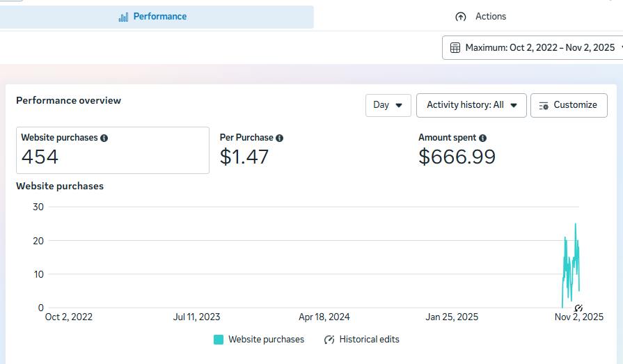Click the calendar icon in date range
This screenshot has height=364, width=623.
[455, 47]
